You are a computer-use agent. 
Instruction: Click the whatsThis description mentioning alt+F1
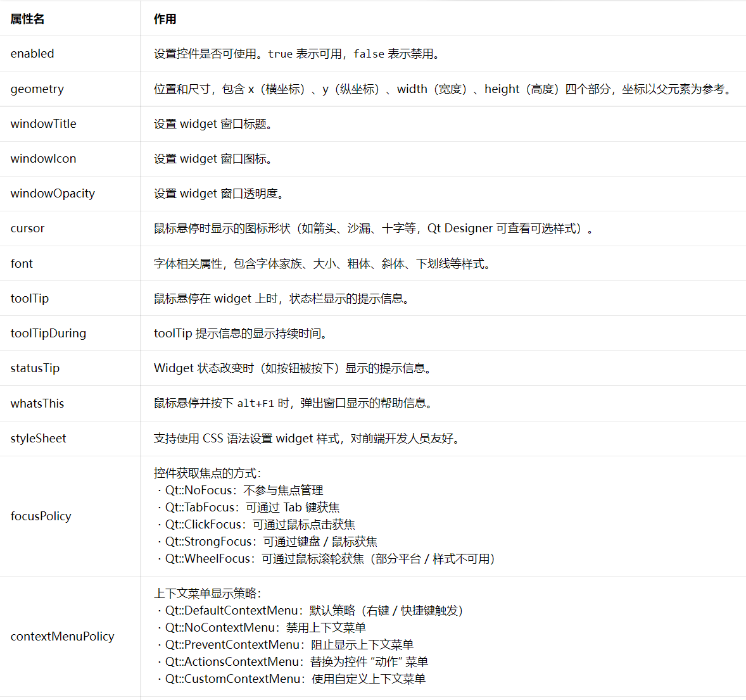(294, 403)
